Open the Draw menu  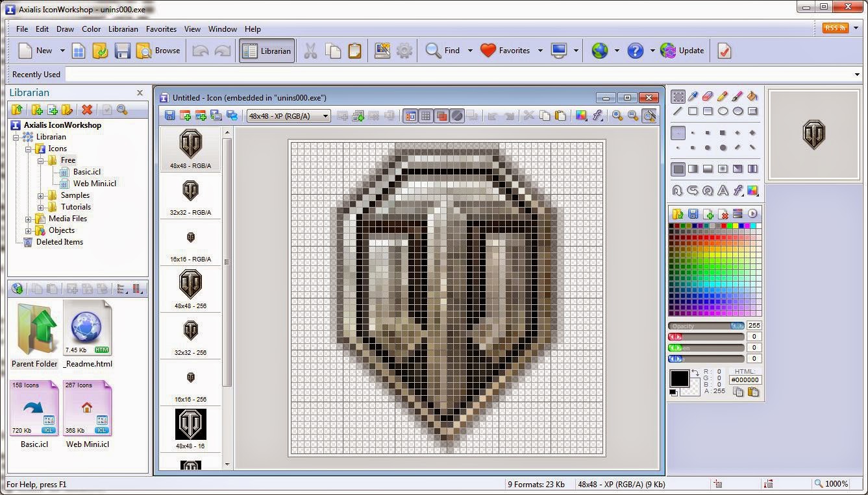pos(65,29)
